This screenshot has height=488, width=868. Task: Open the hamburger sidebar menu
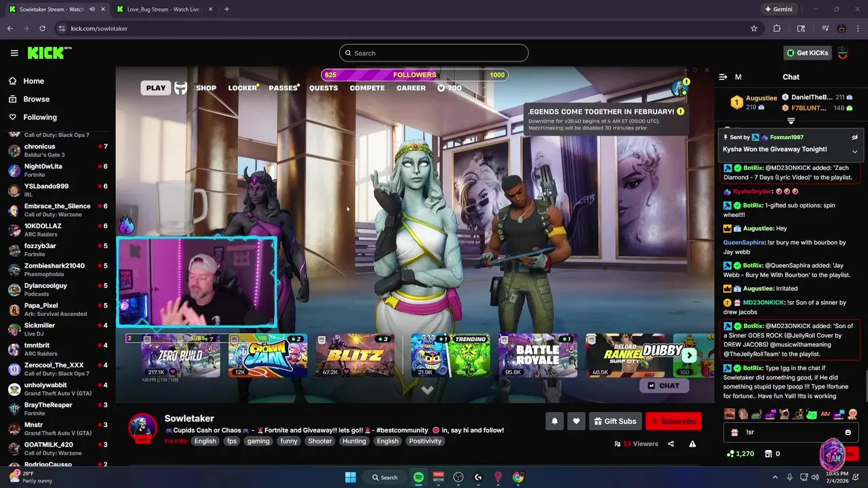point(14,53)
